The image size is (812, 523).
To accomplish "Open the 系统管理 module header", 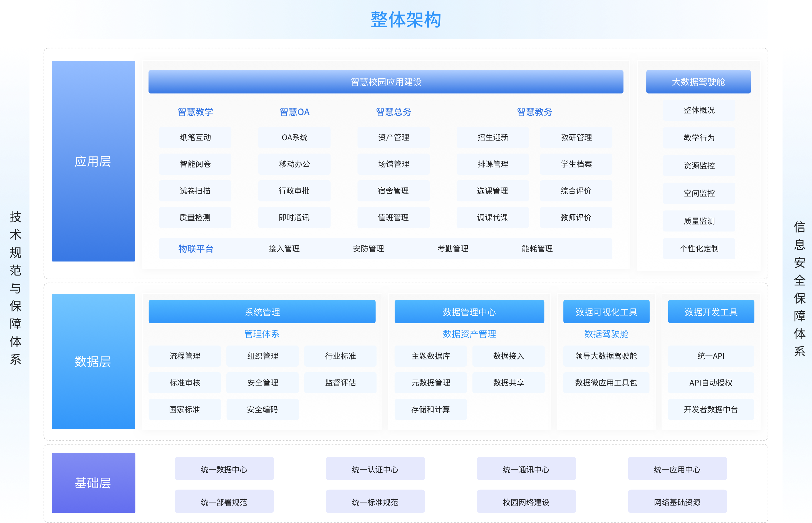I will (x=262, y=311).
